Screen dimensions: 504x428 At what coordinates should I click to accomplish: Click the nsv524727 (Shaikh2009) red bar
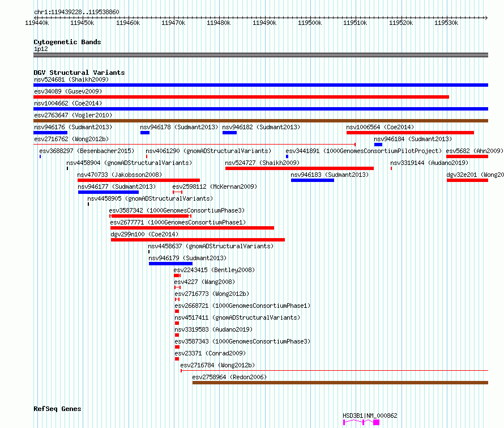pyautogui.click(x=300, y=168)
